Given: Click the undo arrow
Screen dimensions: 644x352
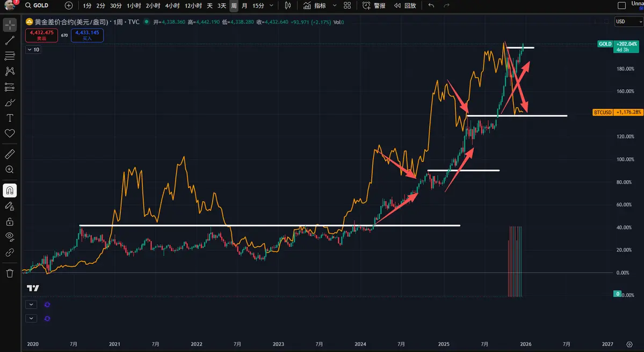Looking at the screenshot, I should point(431,5).
